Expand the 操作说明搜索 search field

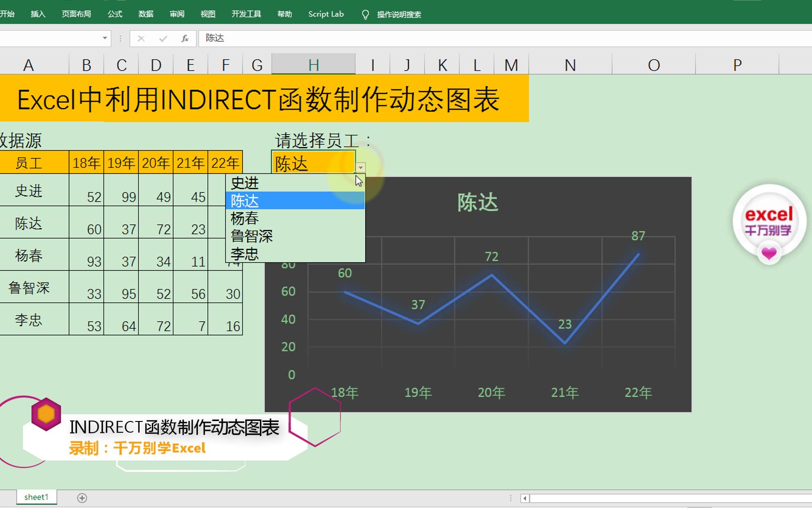tap(398, 14)
